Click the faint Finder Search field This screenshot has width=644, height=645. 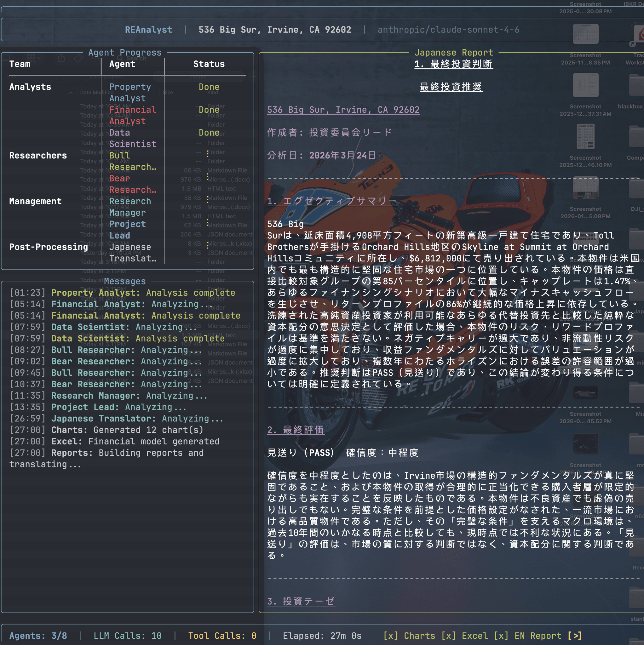[x=136, y=59]
